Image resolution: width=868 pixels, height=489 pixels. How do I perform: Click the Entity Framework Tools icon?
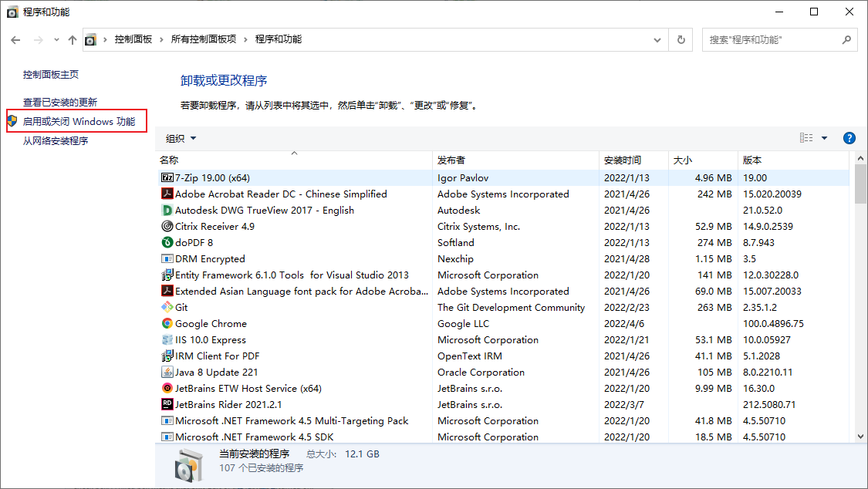(167, 275)
